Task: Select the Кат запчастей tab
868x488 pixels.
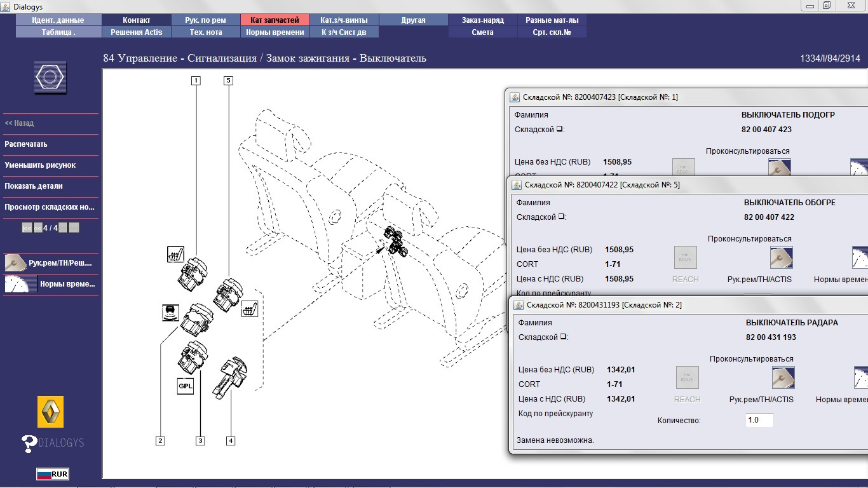Action: click(x=275, y=20)
